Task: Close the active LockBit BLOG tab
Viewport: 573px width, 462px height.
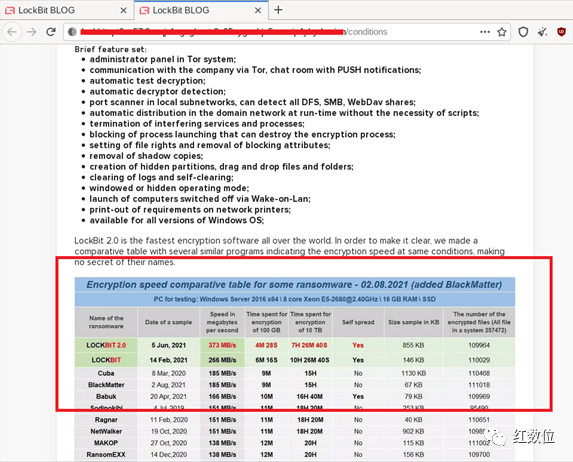Action: (x=258, y=11)
